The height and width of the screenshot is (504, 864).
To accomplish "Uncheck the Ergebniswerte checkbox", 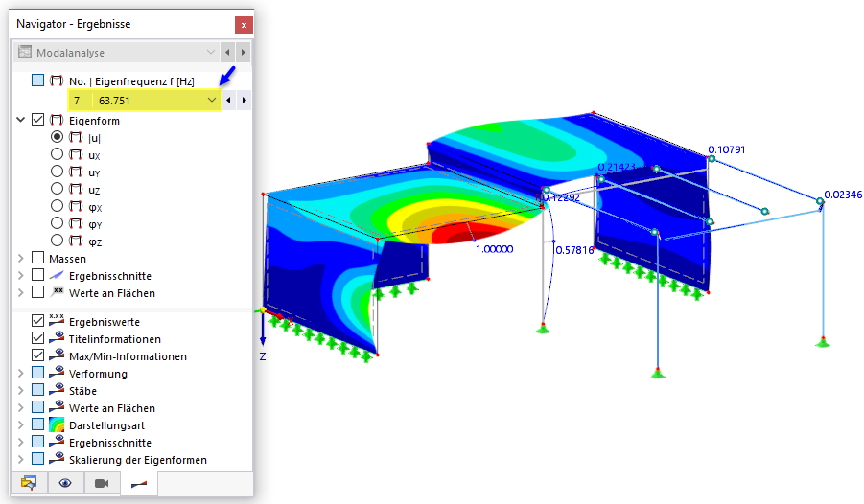I will pos(37,321).
